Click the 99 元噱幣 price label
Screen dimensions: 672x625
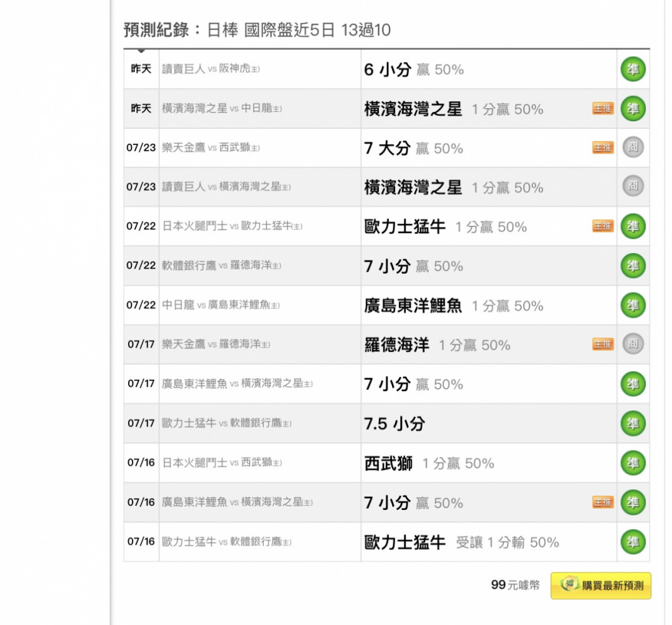tap(515, 585)
